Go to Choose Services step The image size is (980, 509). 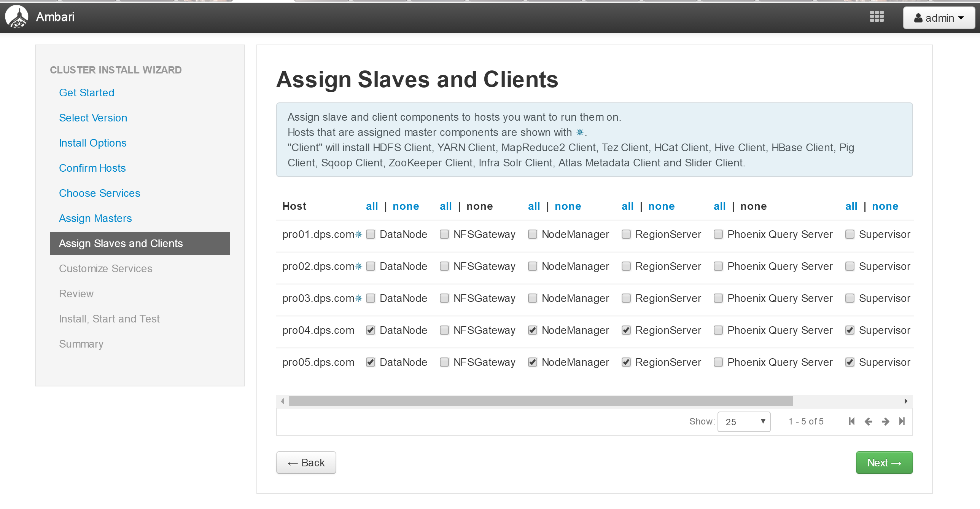click(x=100, y=193)
